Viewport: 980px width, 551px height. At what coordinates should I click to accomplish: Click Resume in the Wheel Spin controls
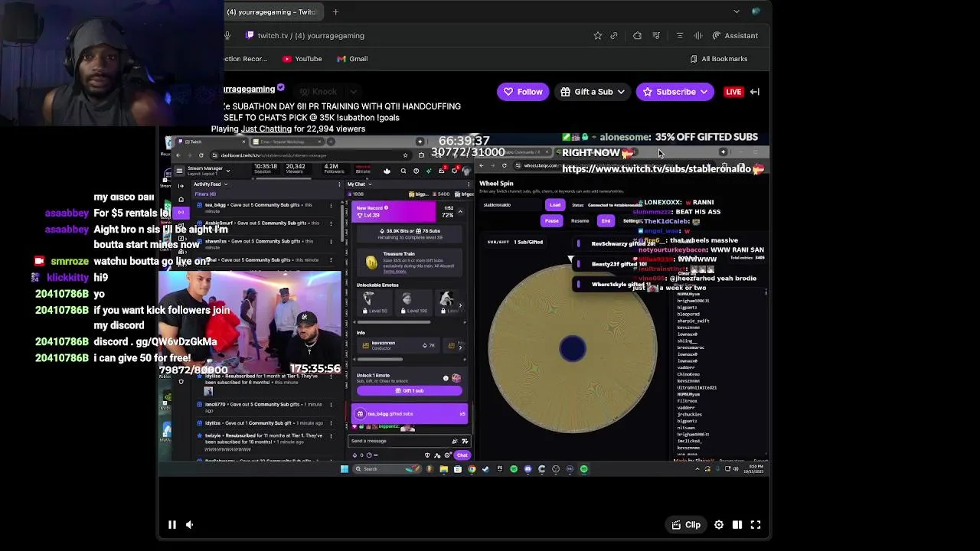coord(580,221)
